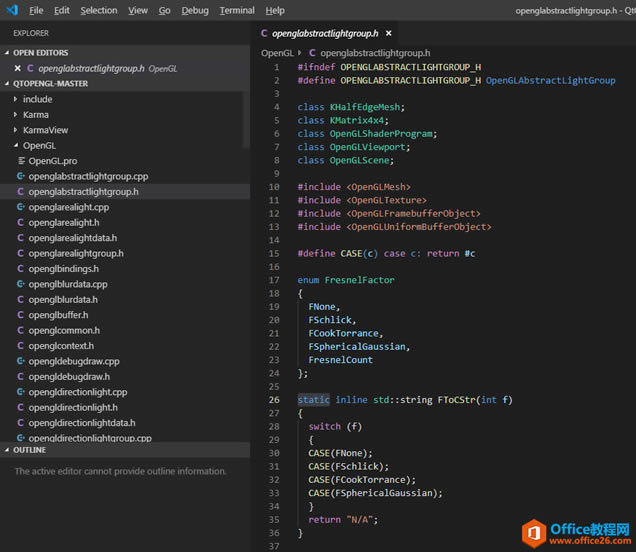Close openglabstractlightgroup.h in Open Editors list
Screen dimensions: 636x552
tap(17, 68)
